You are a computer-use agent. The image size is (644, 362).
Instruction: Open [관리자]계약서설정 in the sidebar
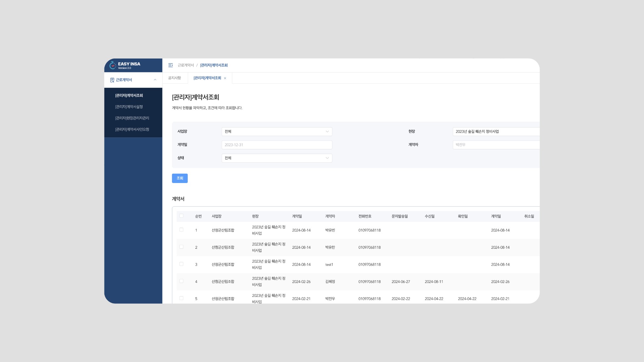pos(129,107)
